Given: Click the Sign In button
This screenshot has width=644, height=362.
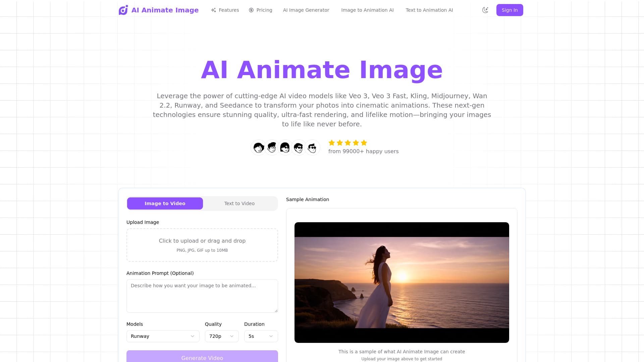Looking at the screenshot, I should tap(509, 10).
